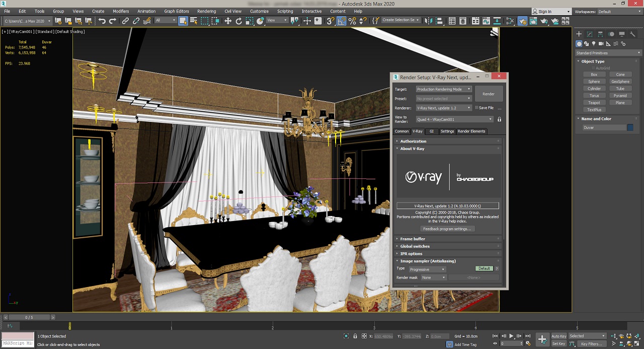Open the Renderer dropdown list

click(x=443, y=108)
